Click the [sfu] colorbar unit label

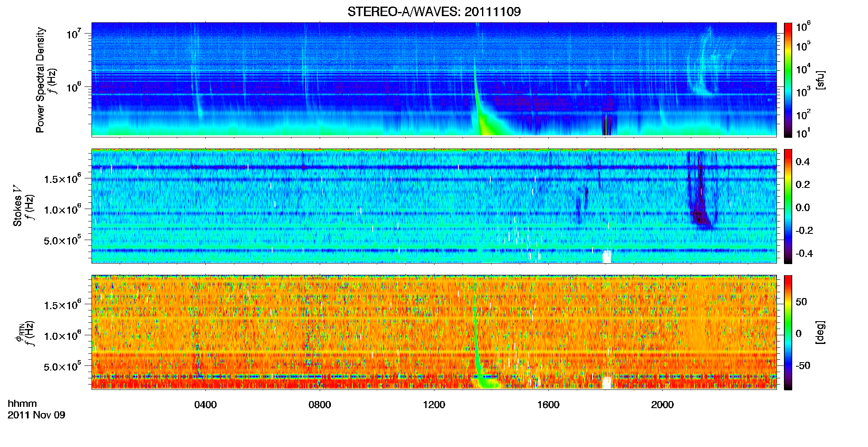[x=820, y=80]
